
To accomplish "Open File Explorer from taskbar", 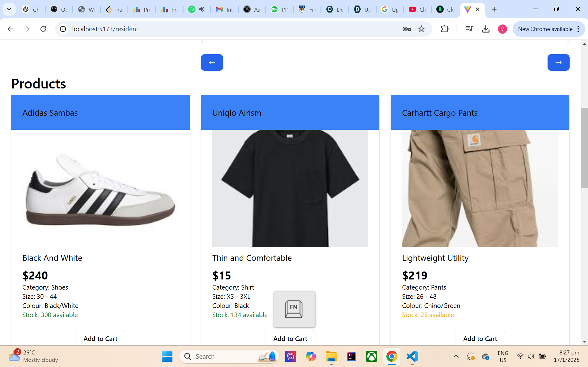I will pos(331,356).
